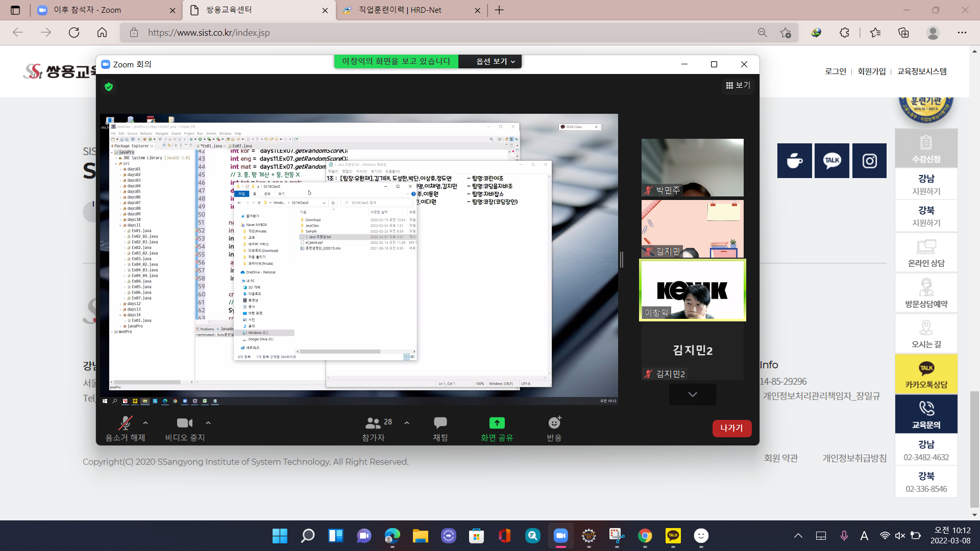Select 이창익 active speaker thumbnail
The height and width of the screenshot is (551, 980).
693,290
